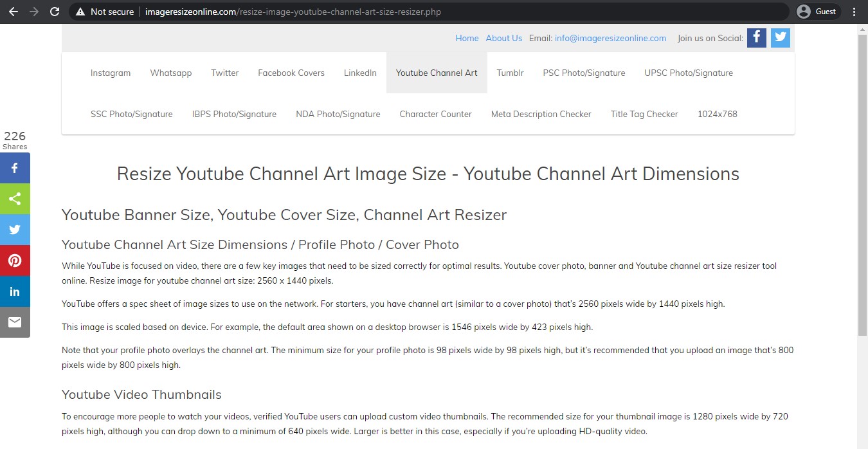Click the info@imageresizeonline.com email link

[610, 38]
